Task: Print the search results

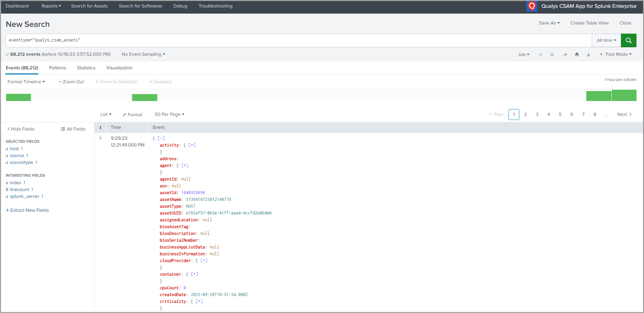Action: coord(577,54)
